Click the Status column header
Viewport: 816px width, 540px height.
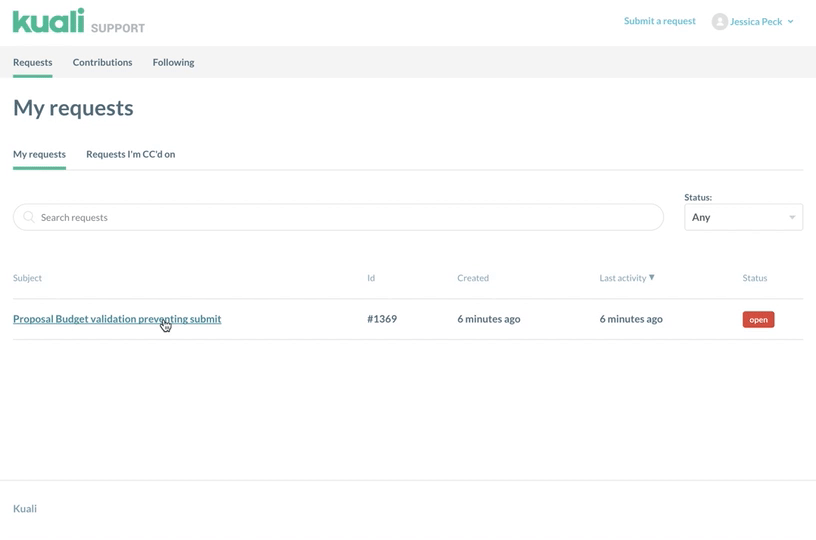pos(755,278)
